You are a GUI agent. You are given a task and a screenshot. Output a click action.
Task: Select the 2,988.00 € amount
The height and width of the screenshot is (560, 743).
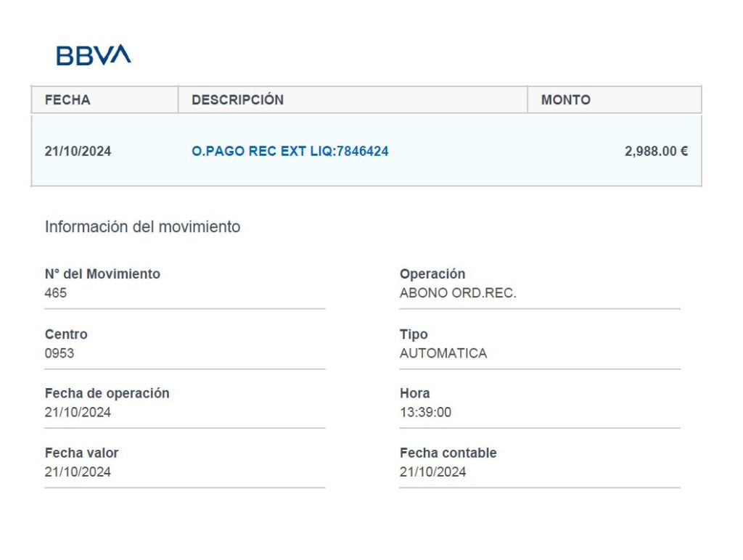656,152
